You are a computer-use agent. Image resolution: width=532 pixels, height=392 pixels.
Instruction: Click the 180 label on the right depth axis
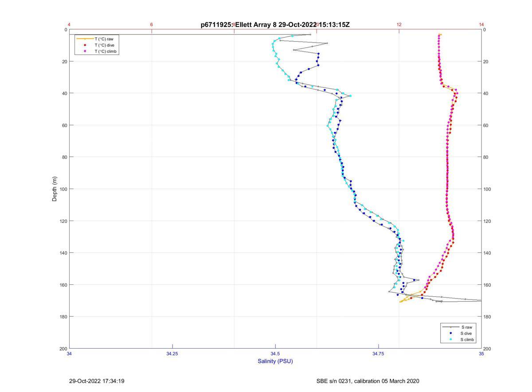click(487, 317)
